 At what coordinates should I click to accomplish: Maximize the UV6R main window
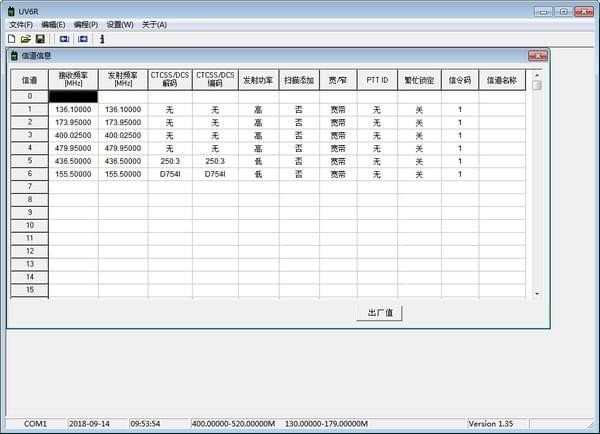[563, 11]
